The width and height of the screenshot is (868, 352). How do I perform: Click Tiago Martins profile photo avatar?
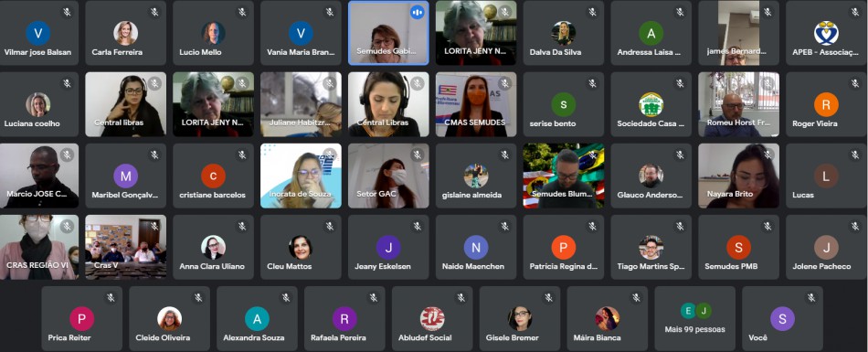(x=651, y=247)
